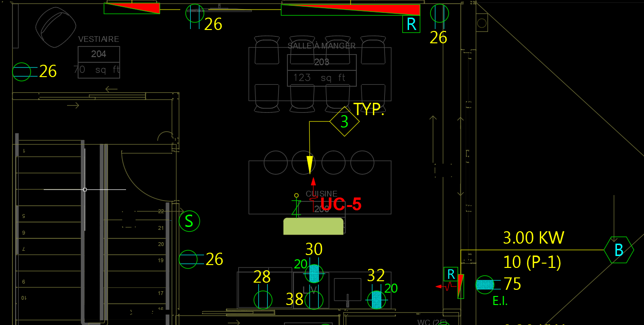The height and width of the screenshot is (325, 644).
Task: Click the SALLE À MANGER room label
Action: point(322,46)
